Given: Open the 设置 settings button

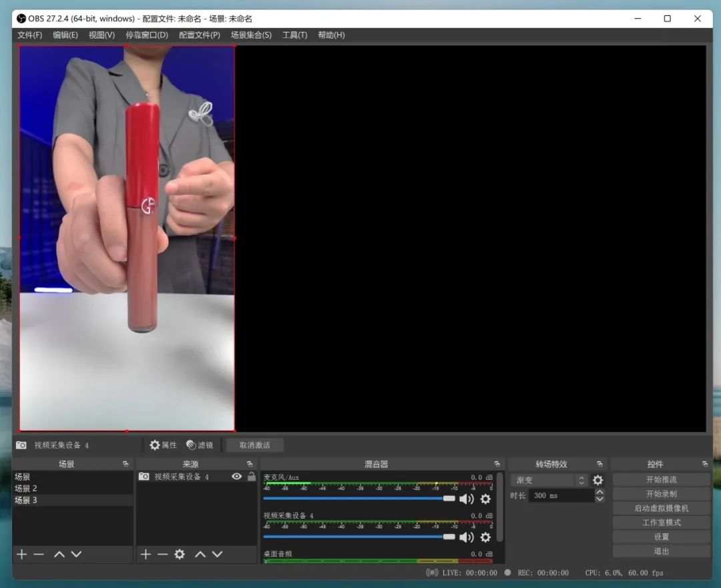Looking at the screenshot, I should tap(661, 537).
